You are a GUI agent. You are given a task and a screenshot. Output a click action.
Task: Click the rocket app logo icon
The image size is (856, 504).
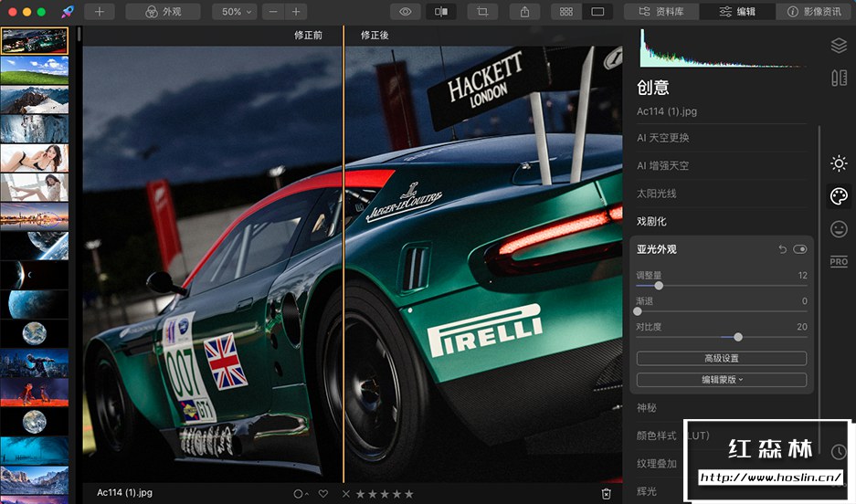pyautogui.click(x=68, y=12)
